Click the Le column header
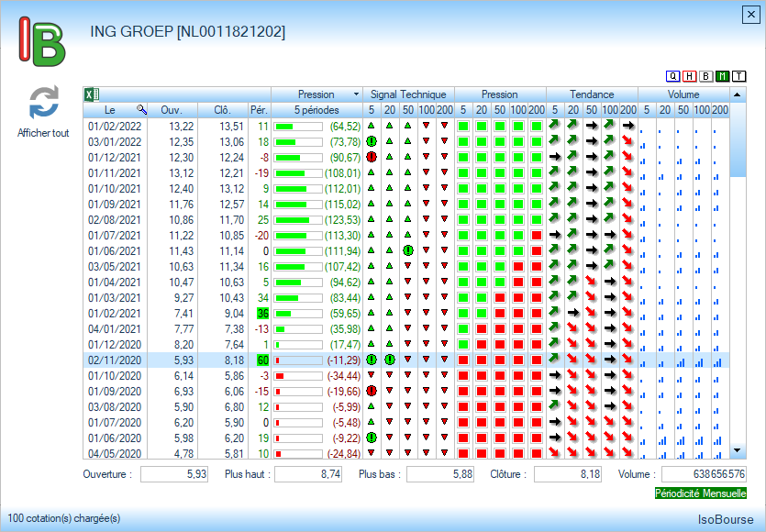 (116, 110)
